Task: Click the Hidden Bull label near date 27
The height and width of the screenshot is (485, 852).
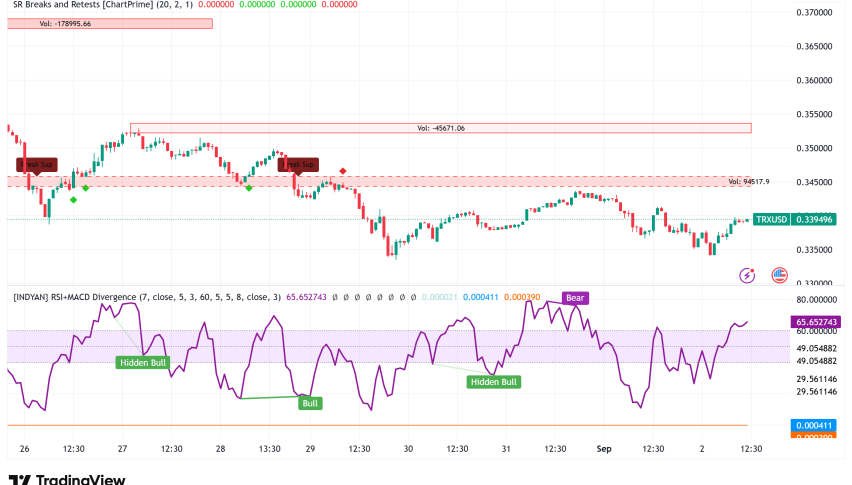Action: point(143,362)
